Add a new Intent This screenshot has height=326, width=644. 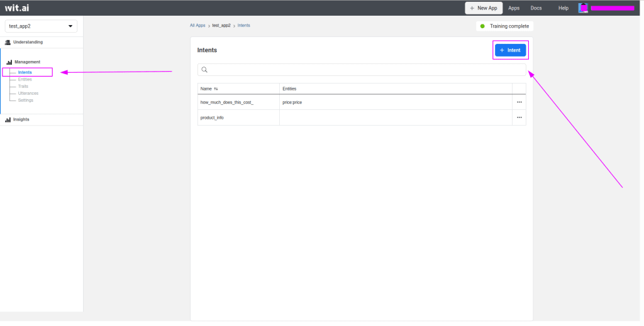coord(510,50)
